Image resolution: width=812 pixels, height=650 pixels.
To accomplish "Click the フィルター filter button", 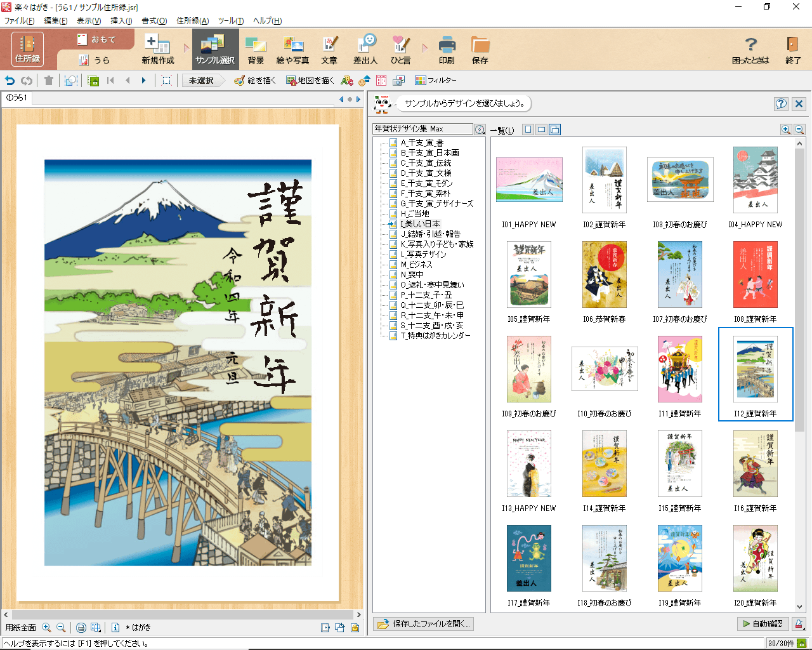I will pos(435,81).
